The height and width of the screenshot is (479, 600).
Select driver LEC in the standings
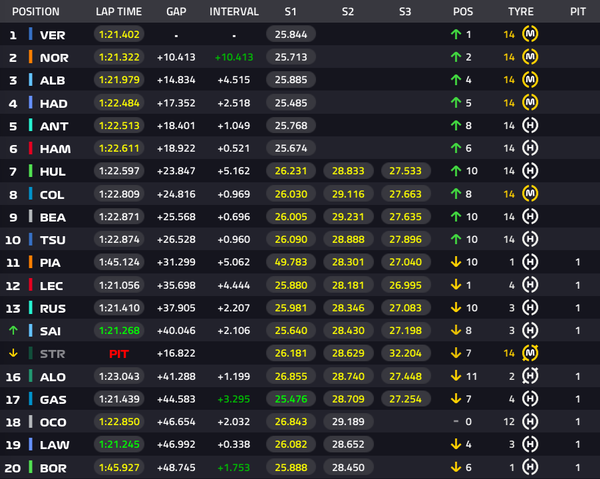(x=51, y=286)
